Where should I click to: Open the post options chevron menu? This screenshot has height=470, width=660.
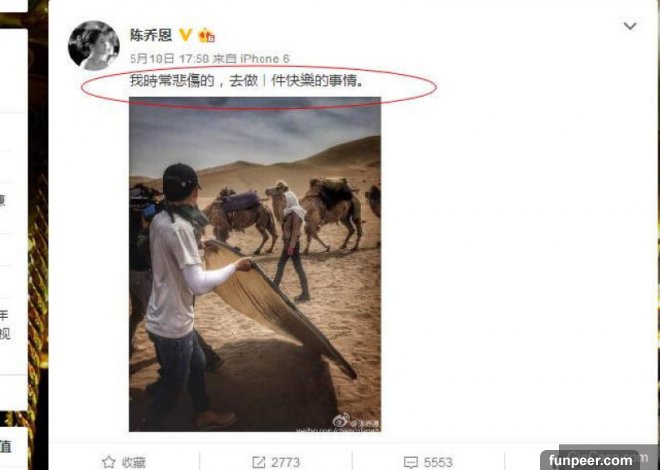pyautogui.click(x=630, y=26)
